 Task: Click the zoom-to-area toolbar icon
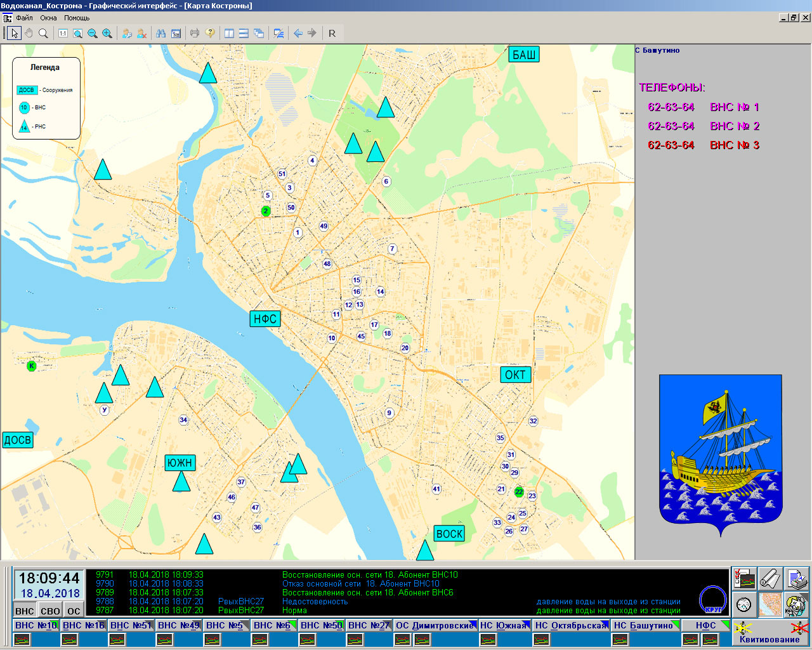(x=77, y=33)
